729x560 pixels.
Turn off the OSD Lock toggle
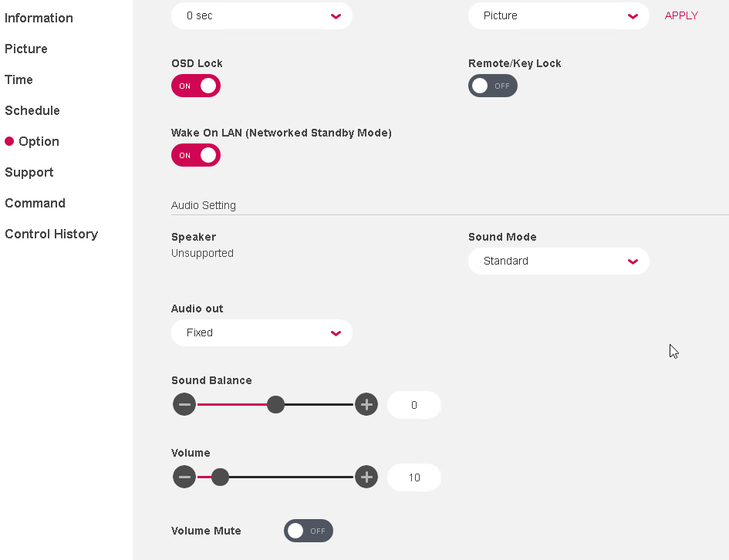[x=195, y=86]
